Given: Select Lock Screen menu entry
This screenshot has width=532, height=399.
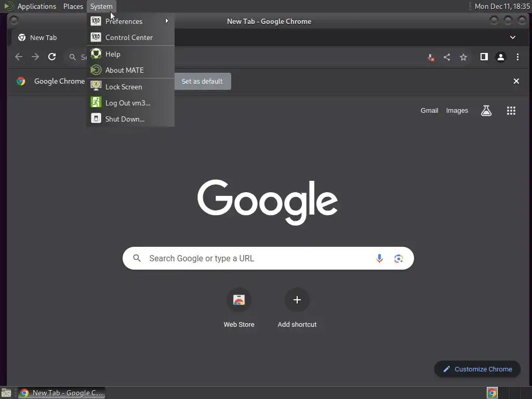Looking at the screenshot, I should pos(130,87).
